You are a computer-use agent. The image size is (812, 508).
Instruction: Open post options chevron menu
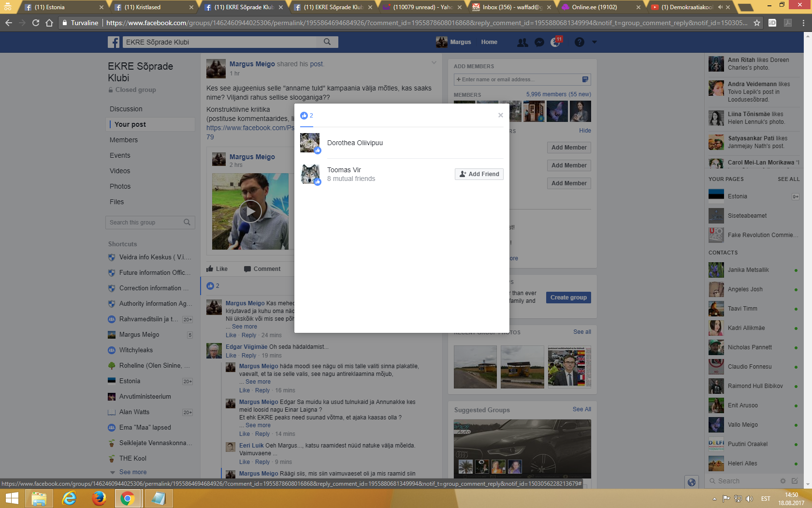click(x=434, y=62)
